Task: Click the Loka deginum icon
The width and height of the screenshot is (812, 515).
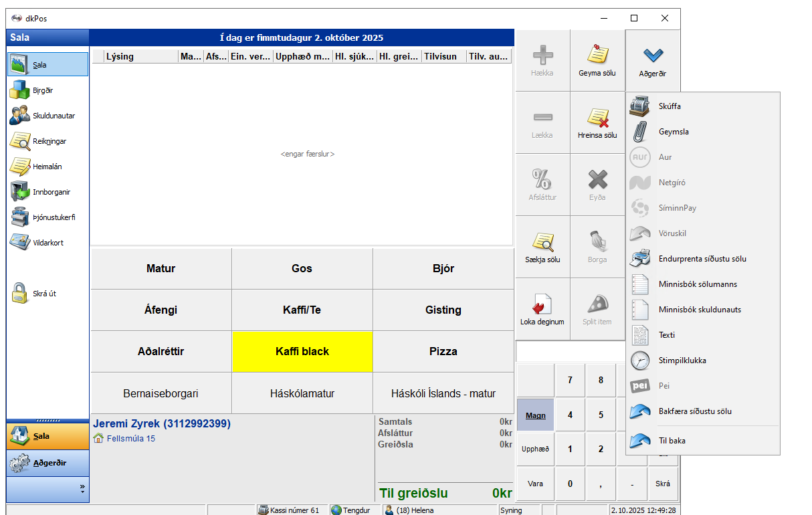Action: [542, 304]
